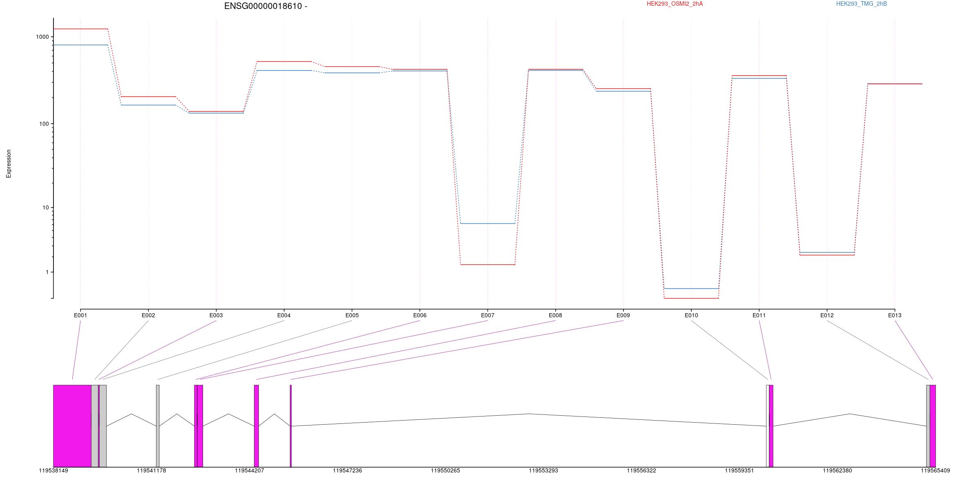This screenshot has width=980, height=490.
Task: Click the red E007 expression segment
Action: tap(488, 265)
